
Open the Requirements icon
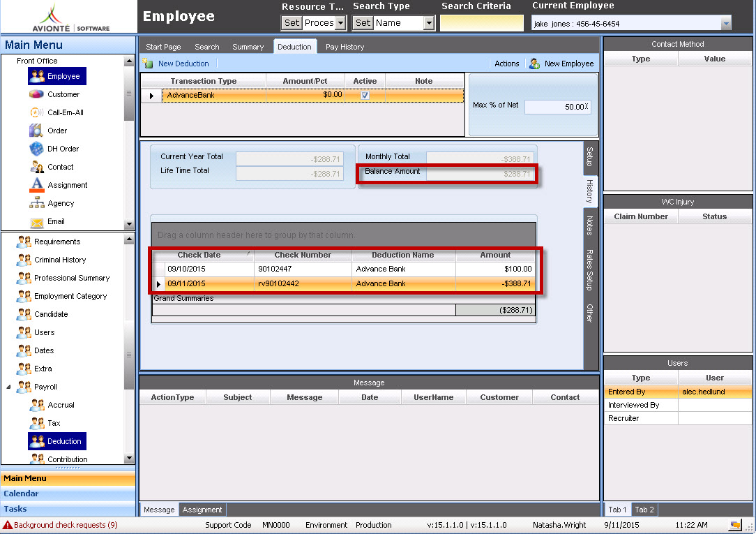point(24,242)
